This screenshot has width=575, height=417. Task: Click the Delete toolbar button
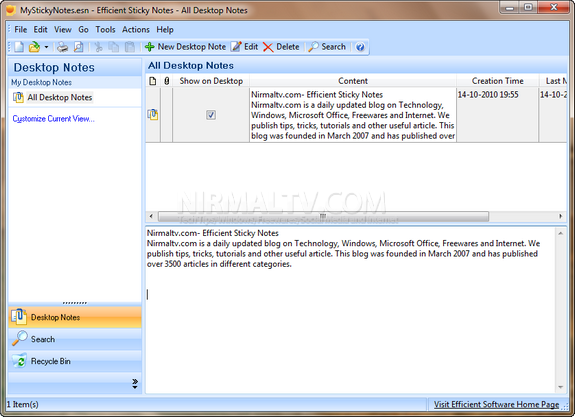pos(281,47)
